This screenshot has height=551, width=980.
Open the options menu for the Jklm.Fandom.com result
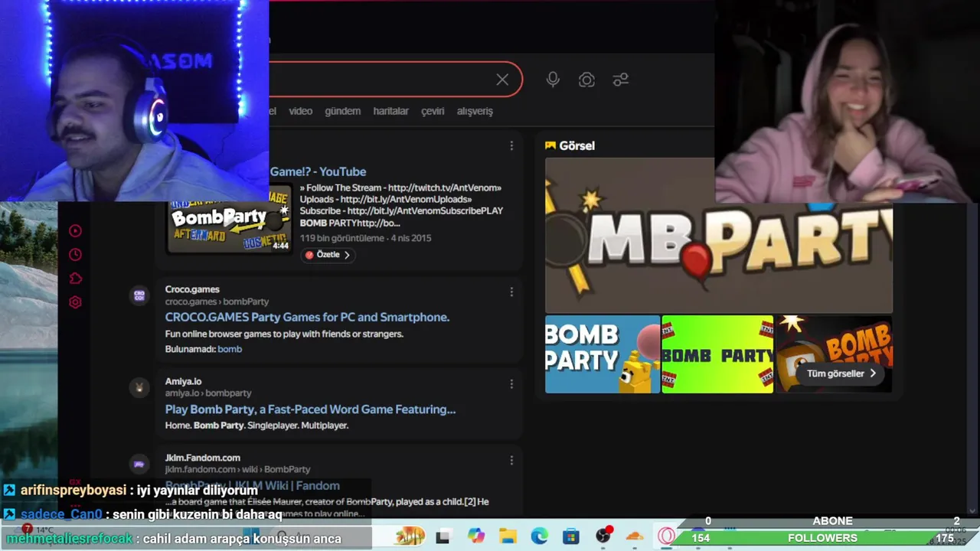pos(511,460)
